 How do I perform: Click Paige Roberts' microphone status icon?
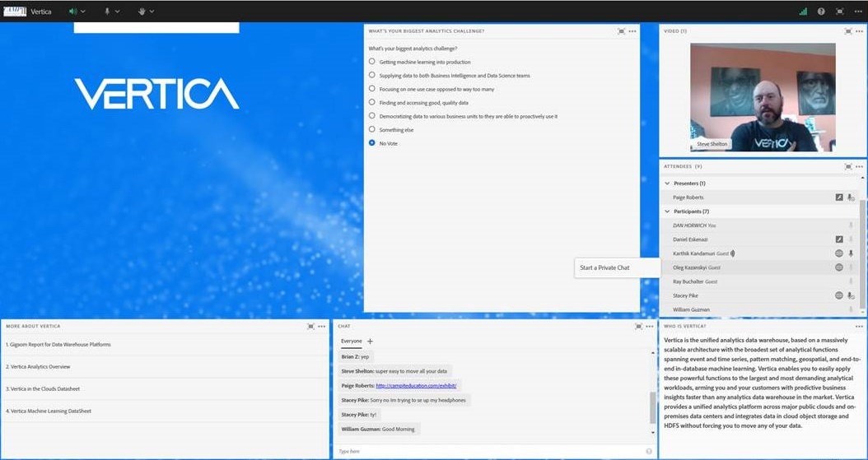[851, 197]
